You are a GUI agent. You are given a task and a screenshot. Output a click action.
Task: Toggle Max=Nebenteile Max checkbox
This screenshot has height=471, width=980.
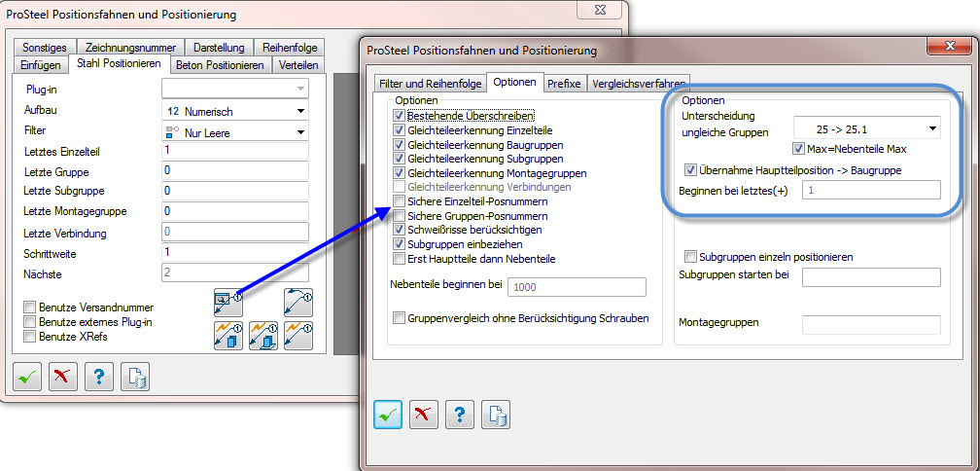coord(797,149)
